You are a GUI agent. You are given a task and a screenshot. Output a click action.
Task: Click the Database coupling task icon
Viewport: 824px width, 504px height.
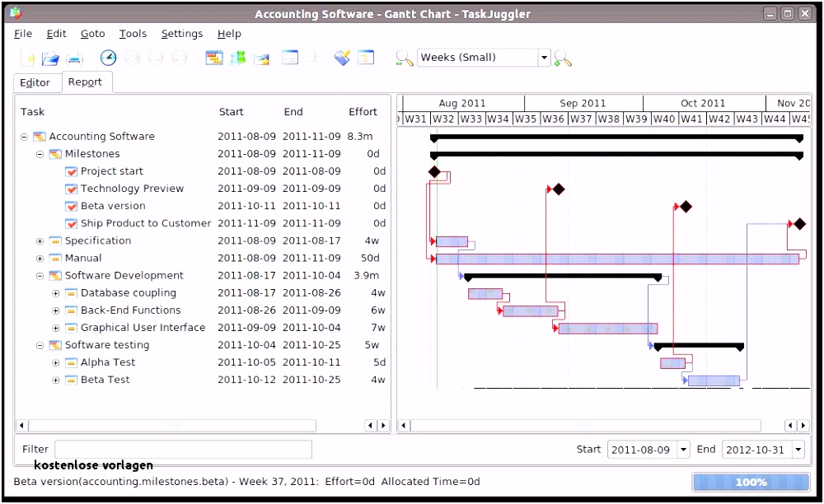pos(71,293)
